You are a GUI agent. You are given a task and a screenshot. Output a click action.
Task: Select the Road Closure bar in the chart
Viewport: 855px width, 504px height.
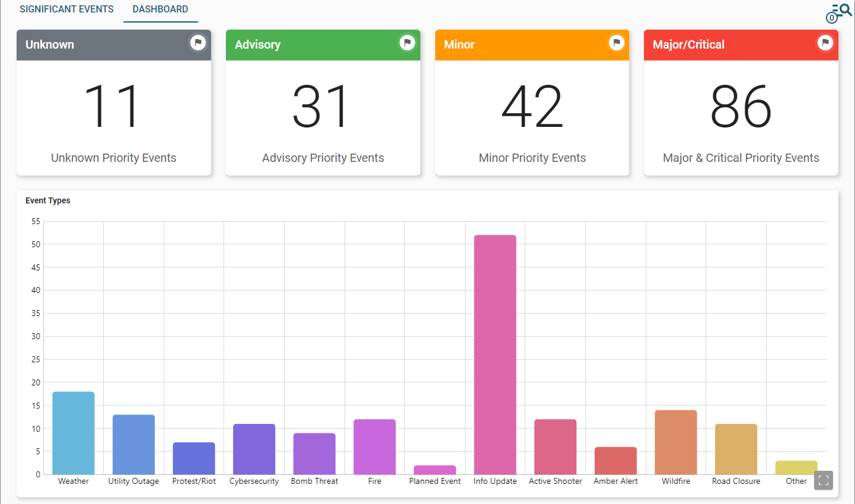pos(736,449)
